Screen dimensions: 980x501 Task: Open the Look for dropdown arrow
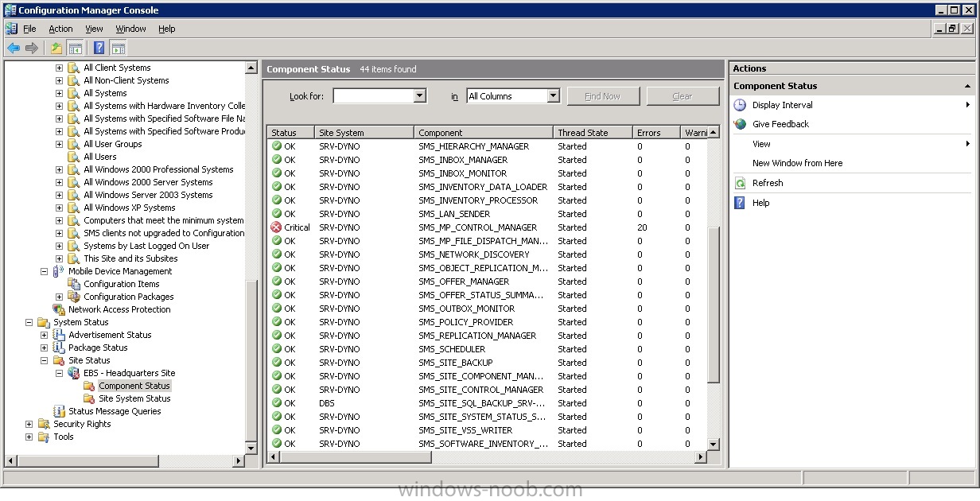tap(420, 96)
